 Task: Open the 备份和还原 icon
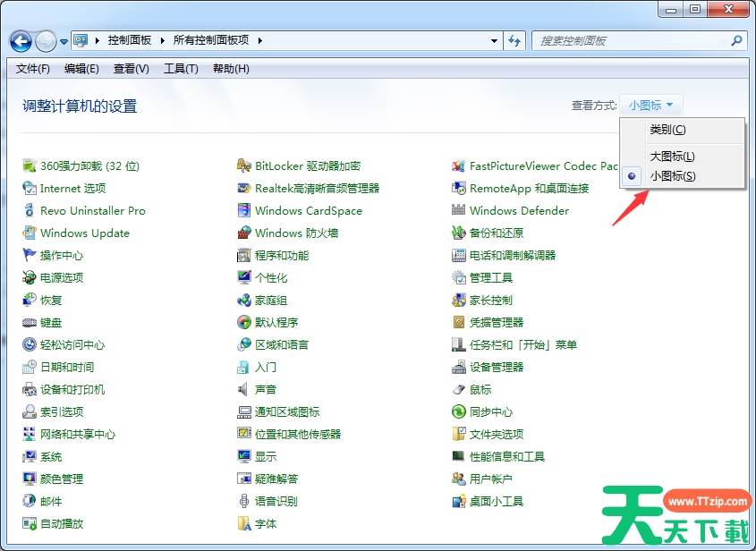click(458, 233)
